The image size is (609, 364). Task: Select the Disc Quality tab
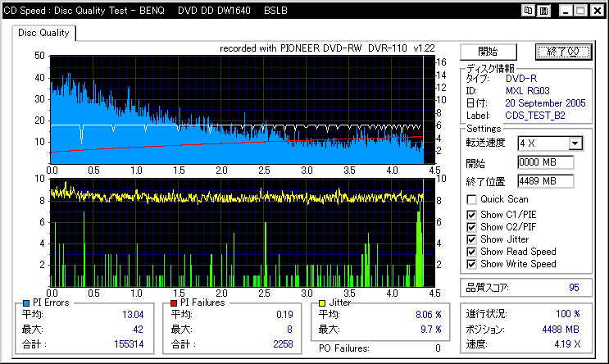(43, 33)
